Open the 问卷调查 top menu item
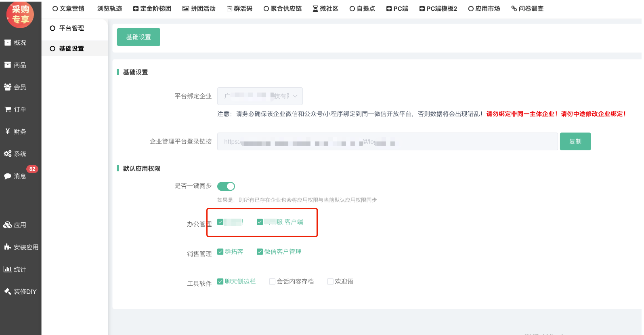This screenshot has width=644, height=335. (527, 8)
